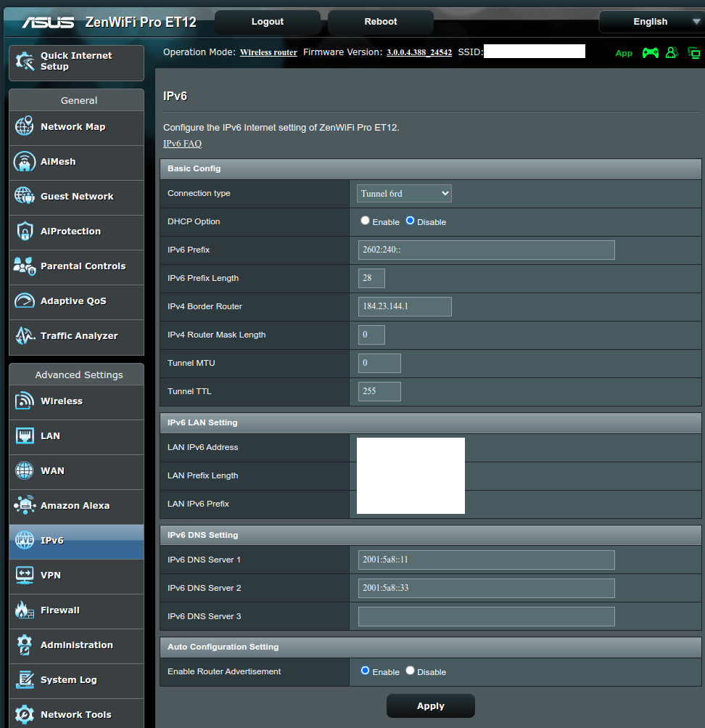705x728 pixels.
Task: Click the Reboot button
Action: [381, 22]
